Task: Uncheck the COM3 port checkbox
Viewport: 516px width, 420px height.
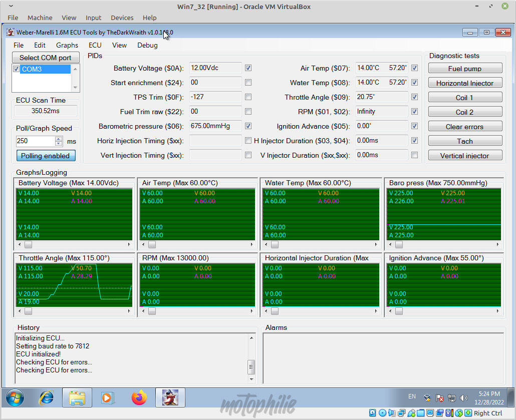Action: [16, 69]
